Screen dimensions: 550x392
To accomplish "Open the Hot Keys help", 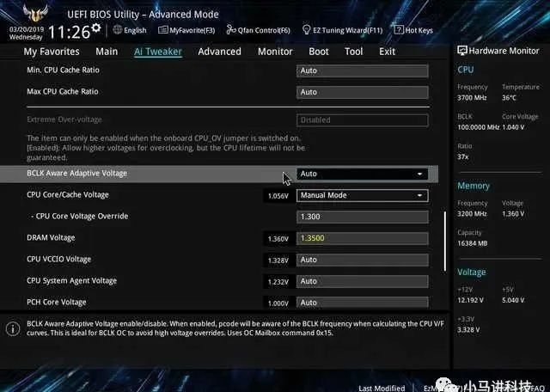I will [413, 30].
